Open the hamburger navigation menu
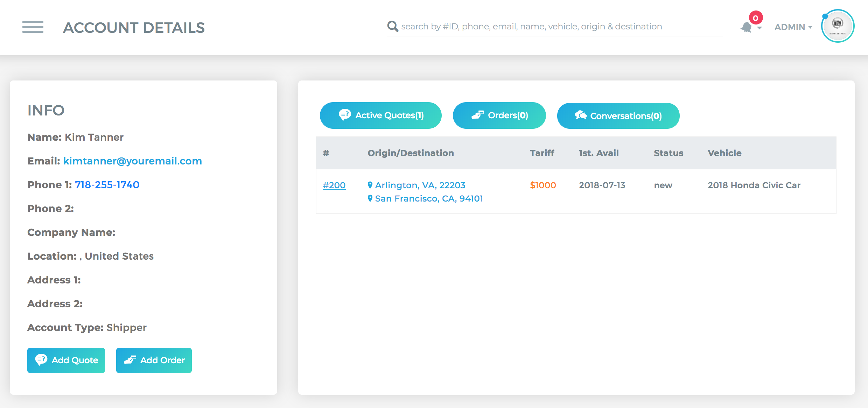Viewport: 868px width, 408px height. (x=33, y=27)
